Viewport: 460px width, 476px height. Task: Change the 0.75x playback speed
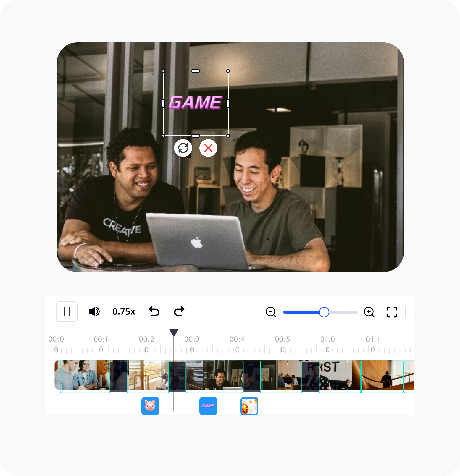click(124, 311)
